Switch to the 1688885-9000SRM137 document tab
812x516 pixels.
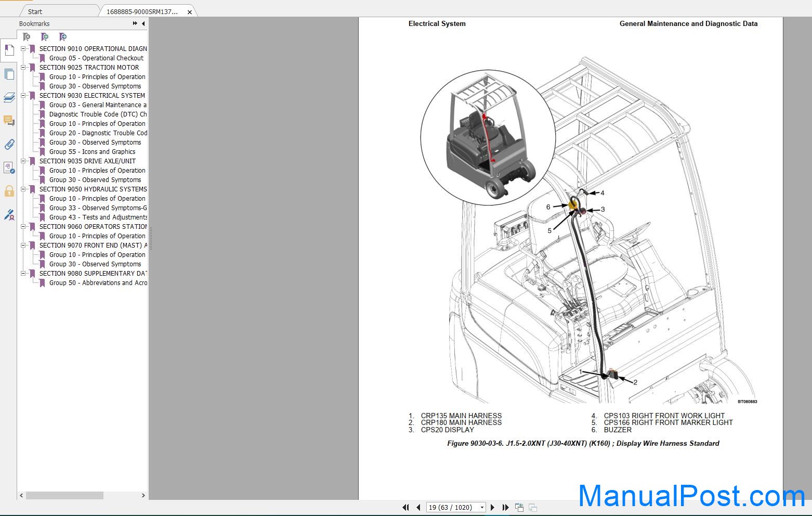(142, 11)
